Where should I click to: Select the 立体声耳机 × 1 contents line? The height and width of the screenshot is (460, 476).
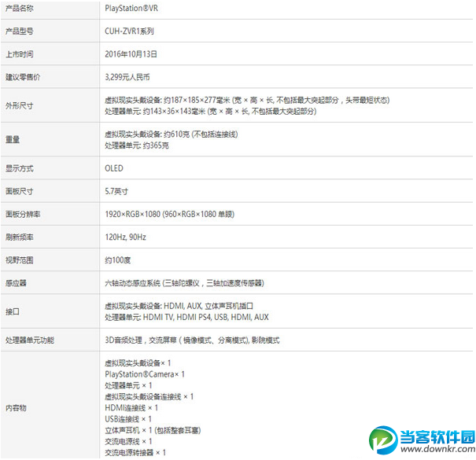(x=153, y=430)
